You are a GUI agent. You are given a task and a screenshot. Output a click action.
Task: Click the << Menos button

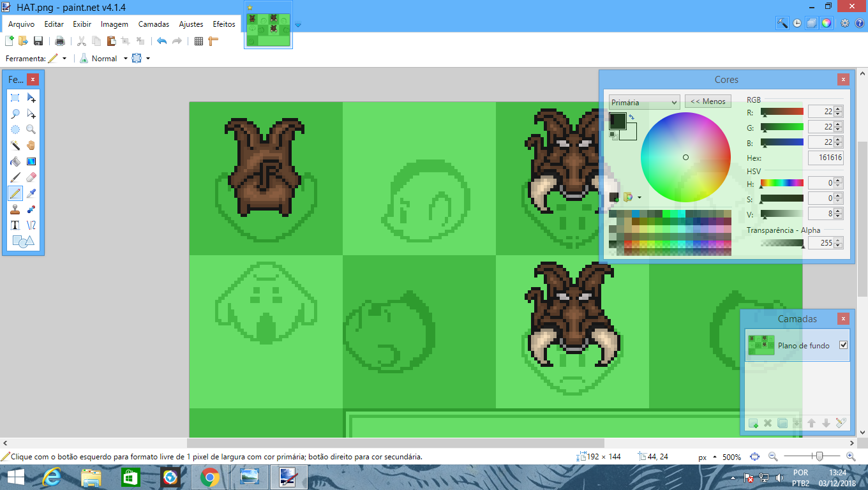(708, 101)
